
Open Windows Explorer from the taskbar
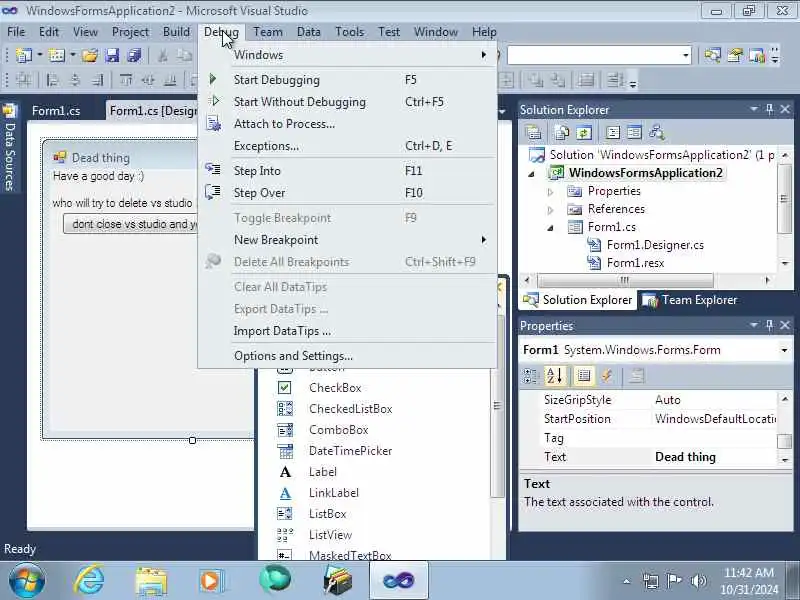(151, 581)
